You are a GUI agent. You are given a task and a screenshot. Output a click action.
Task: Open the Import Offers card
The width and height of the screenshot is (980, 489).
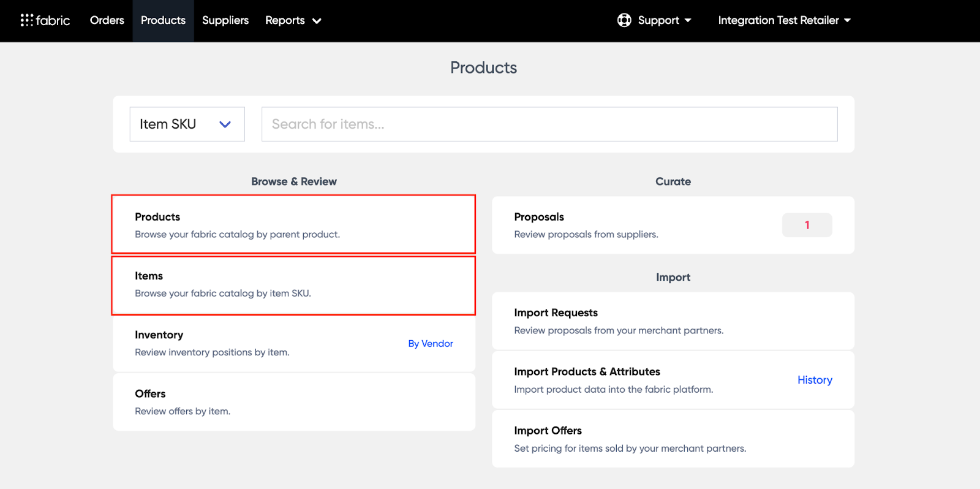click(x=673, y=439)
